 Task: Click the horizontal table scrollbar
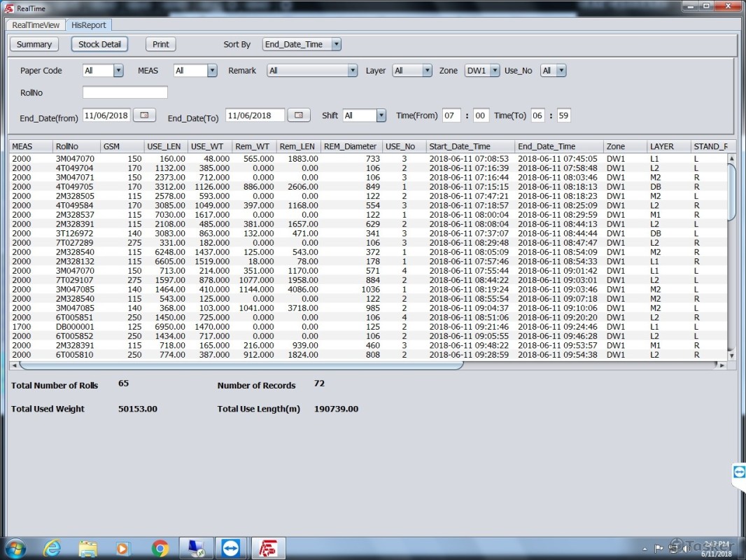click(241, 365)
